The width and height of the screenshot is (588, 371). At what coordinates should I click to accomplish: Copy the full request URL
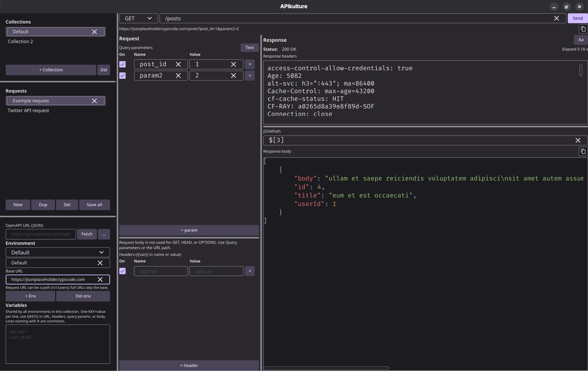coord(583,29)
